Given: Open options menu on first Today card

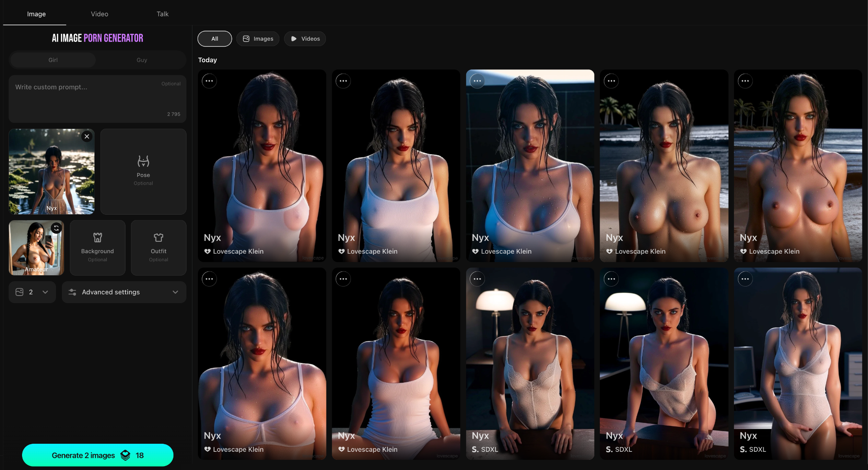Looking at the screenshot, I should 209,81.
